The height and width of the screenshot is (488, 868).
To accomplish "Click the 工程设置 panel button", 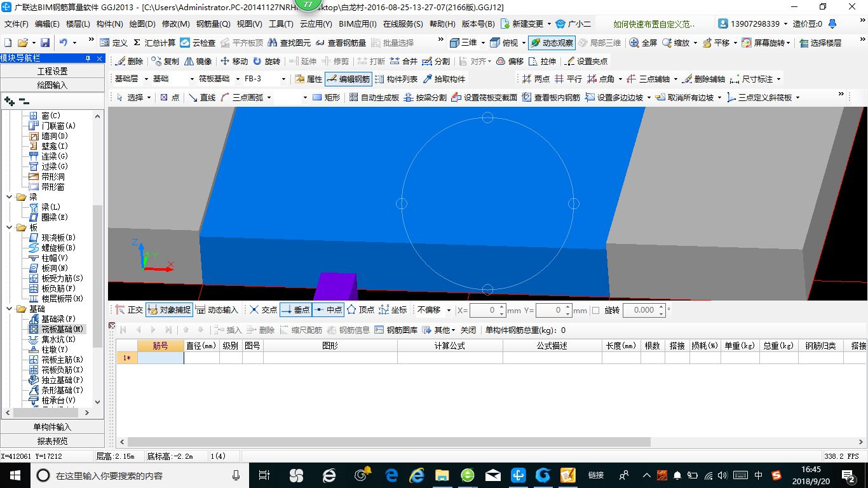I will point(52,71).
